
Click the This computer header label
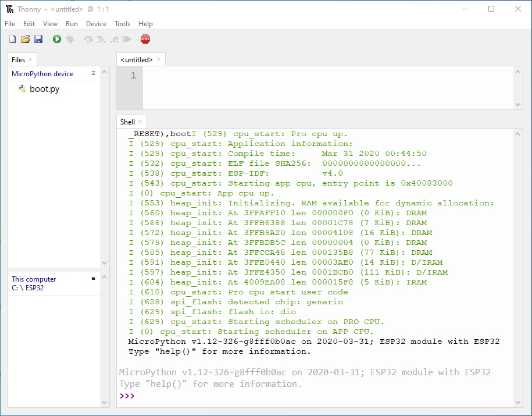[34, 279]
